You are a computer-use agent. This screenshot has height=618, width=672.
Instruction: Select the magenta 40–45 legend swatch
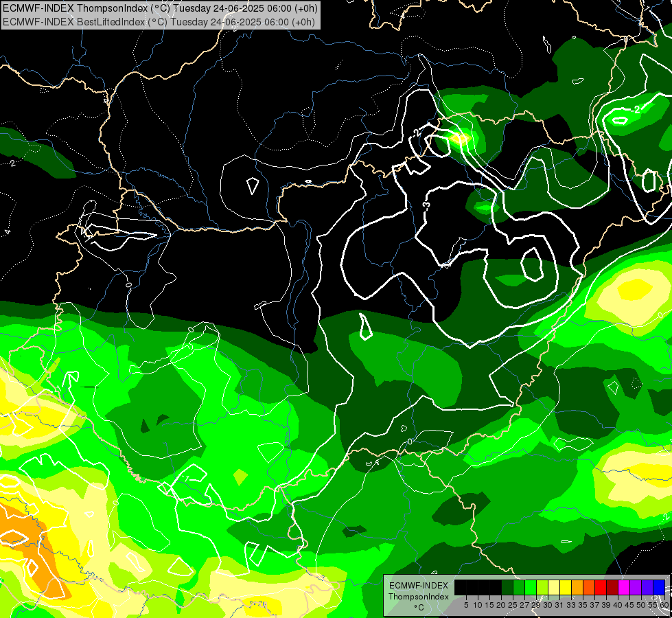[x=624, y=587]
